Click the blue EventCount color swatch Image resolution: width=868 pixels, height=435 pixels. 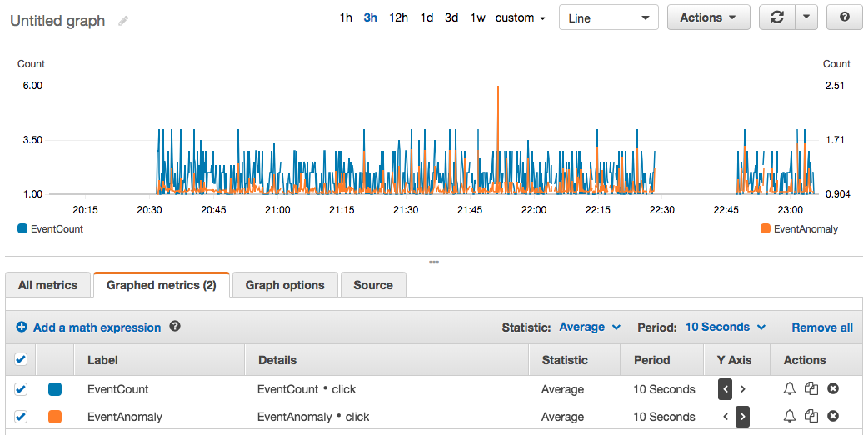tap(55, 389)
